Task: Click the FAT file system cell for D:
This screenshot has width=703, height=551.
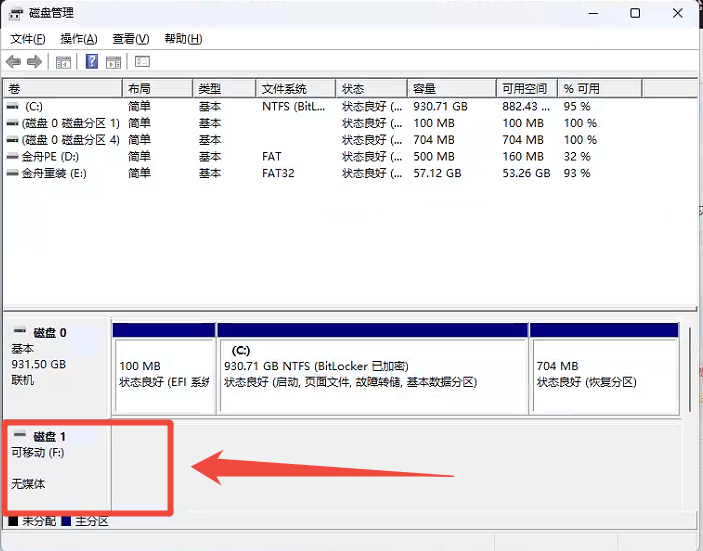Action: click(x=272, y=156)
